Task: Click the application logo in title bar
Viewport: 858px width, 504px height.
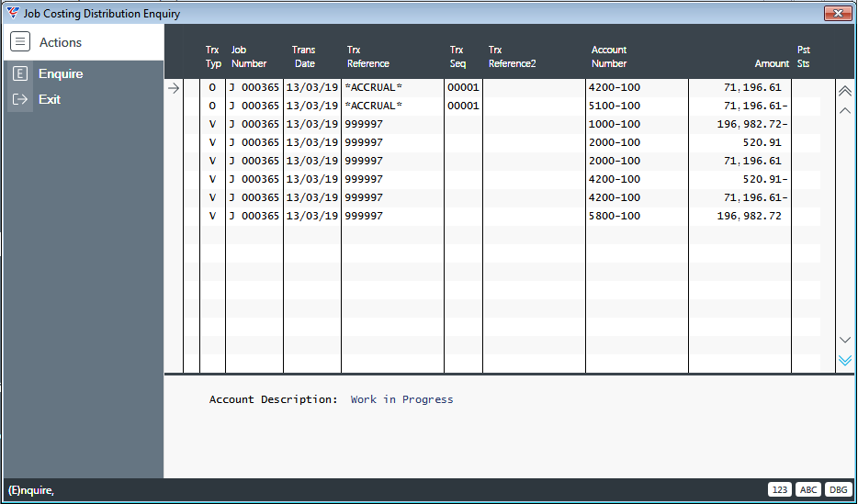Action: [x=13, y=13]
